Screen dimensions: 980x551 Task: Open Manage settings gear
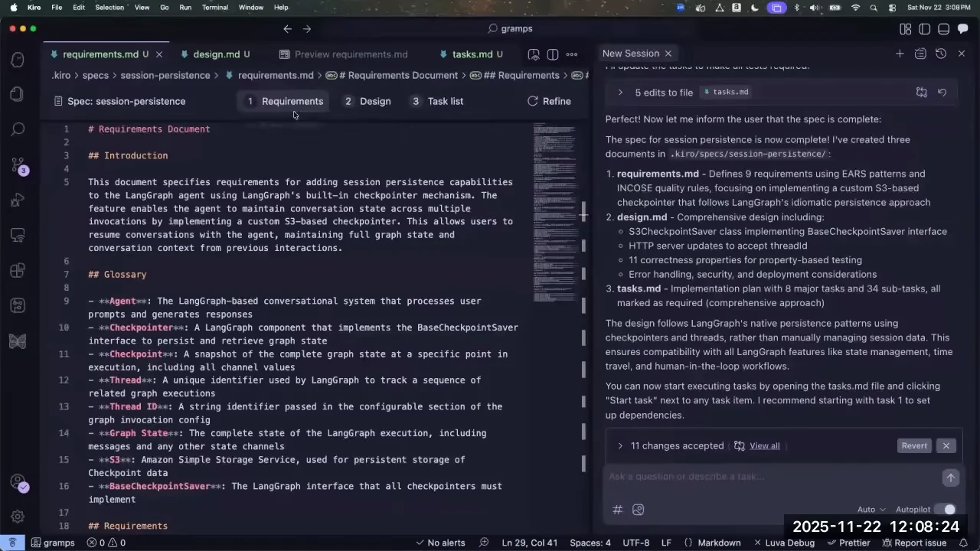[x=18, y=517]
